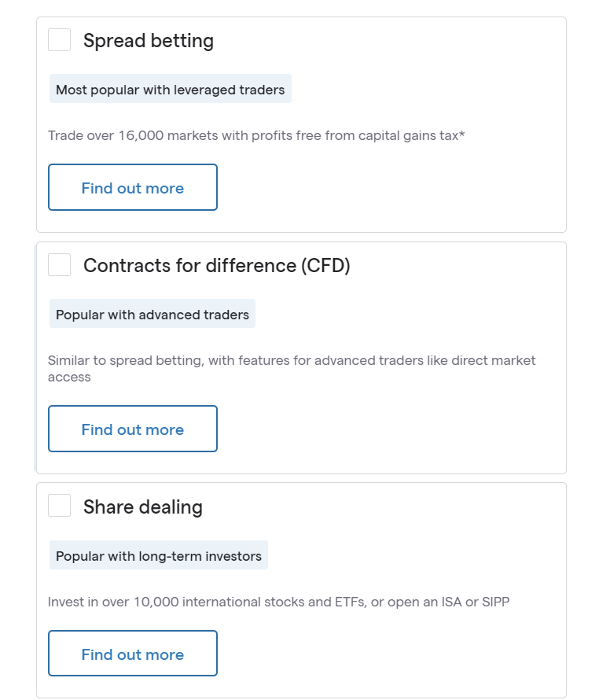Open Find out more for CFD
This screenshot has height=700, width=599.
click(x=132, y=429)
